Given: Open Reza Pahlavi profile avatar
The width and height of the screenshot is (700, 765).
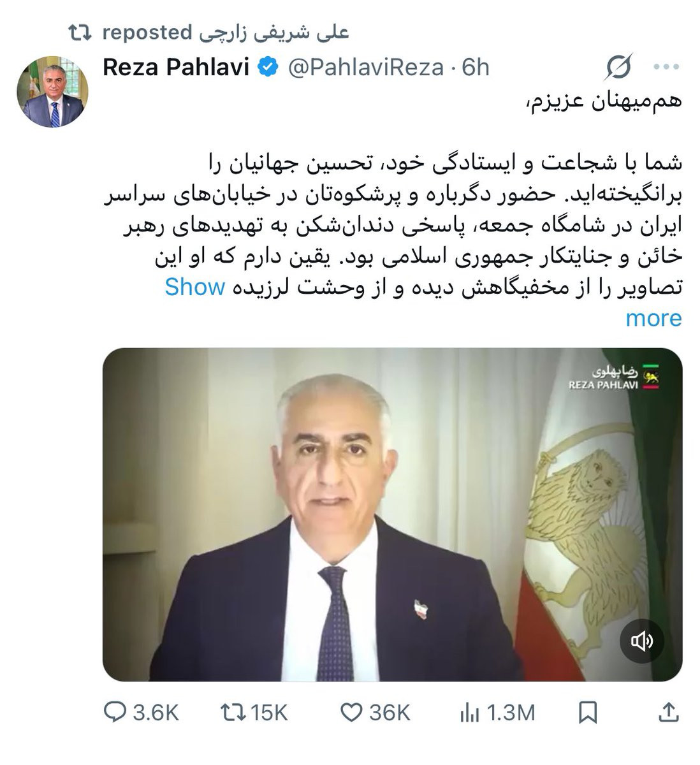Looking at the screenshot, I should 52,92.
